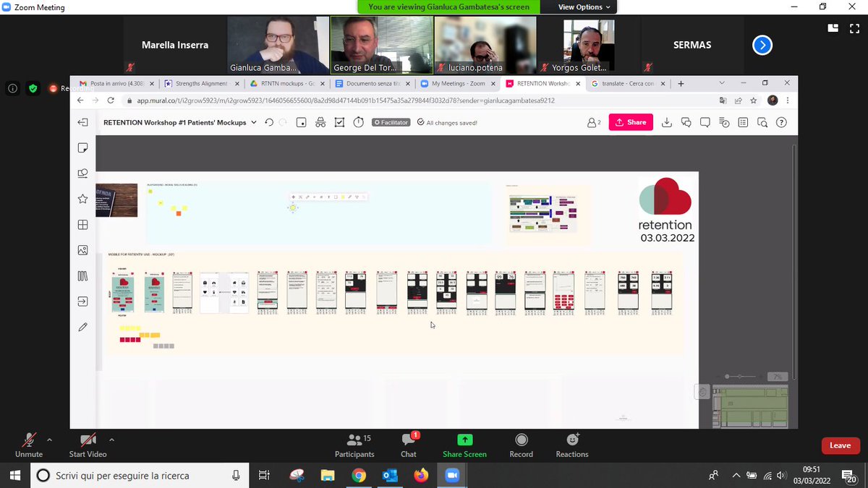The width and height of the screenshot is (868, 488).
Task: Open the private mode incognito glasses icon
Action: click(x=320, y=122)
